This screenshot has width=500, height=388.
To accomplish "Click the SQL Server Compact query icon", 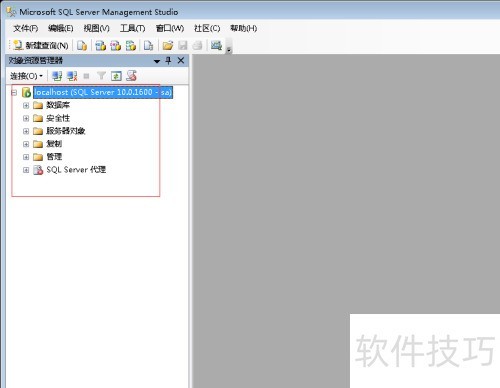I will coord(148,45).
